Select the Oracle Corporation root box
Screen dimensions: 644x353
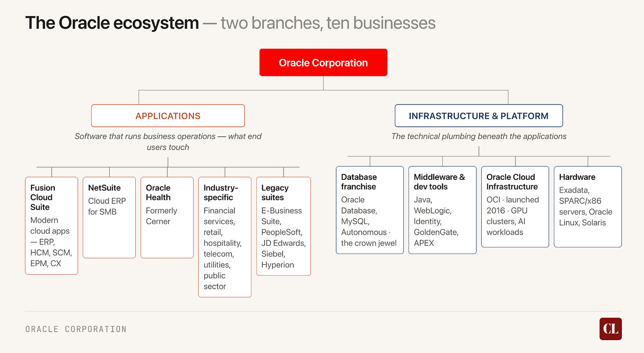(x=323, y=62)
